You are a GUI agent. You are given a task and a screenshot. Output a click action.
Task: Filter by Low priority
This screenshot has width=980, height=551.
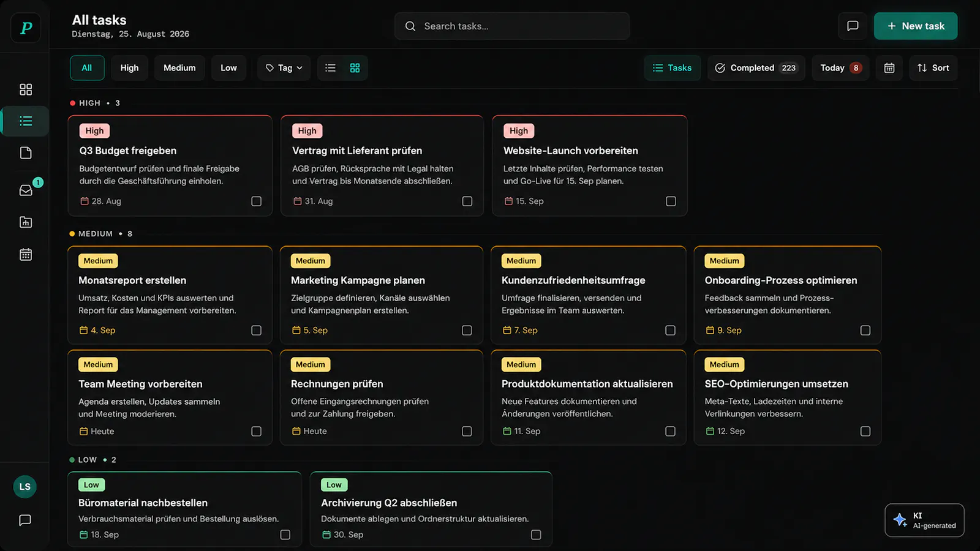pyautogui.click(x=228, y=68)
